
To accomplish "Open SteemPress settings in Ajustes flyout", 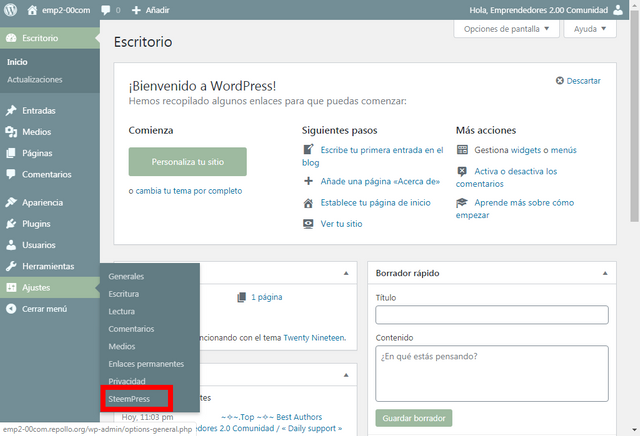I will [x=129, y=399].
